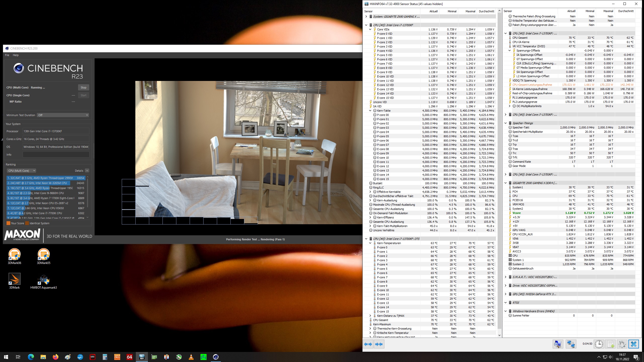Expand the GPU NVIDIA GeForce RTX group
Screen dimensions: 644x362
505,294
